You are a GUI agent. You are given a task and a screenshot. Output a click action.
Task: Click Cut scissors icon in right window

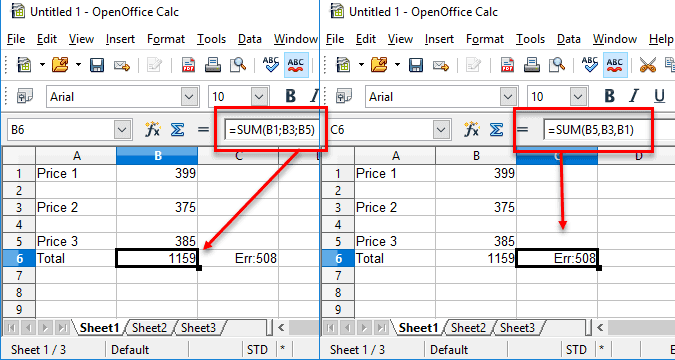647,65
